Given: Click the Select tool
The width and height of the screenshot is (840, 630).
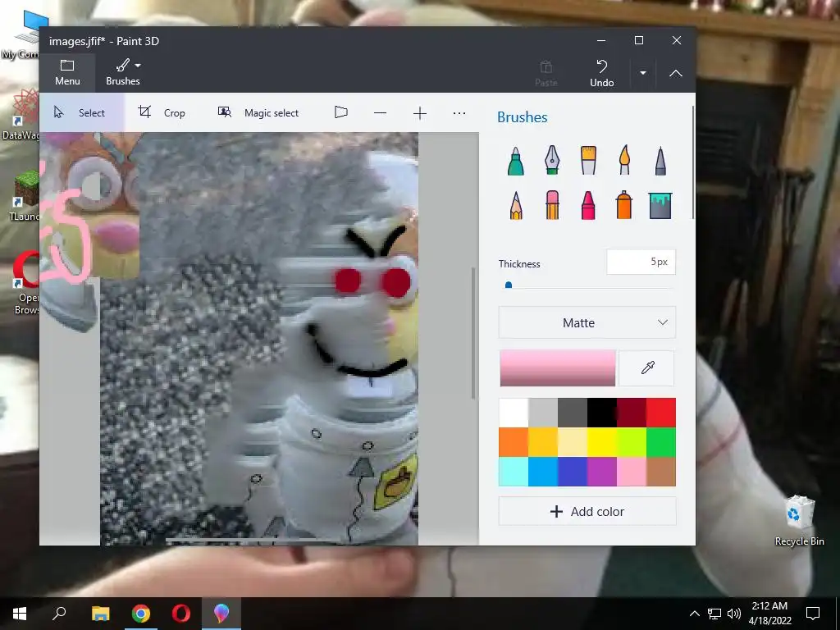Looking at the screenshot, I should (x=82, y=112).
